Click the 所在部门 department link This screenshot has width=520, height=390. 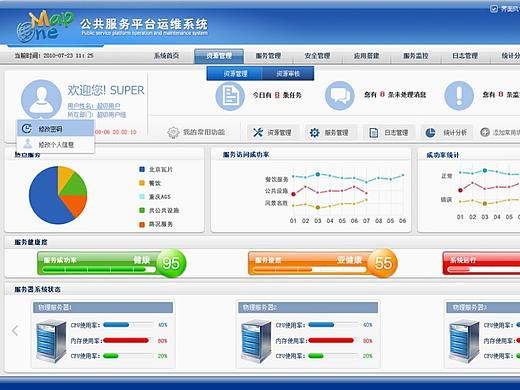97,115
